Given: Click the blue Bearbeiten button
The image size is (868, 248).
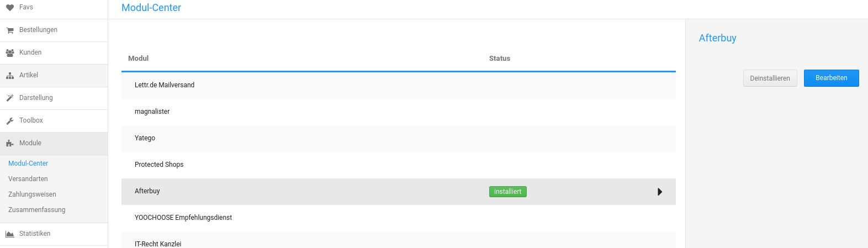Looking at the screenshot, I should click(x=831, y=78).
